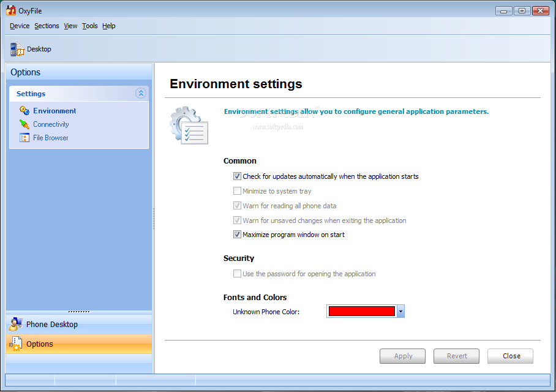Click the Settings group header label
The image size is (556, 392).
pos(31,94)
